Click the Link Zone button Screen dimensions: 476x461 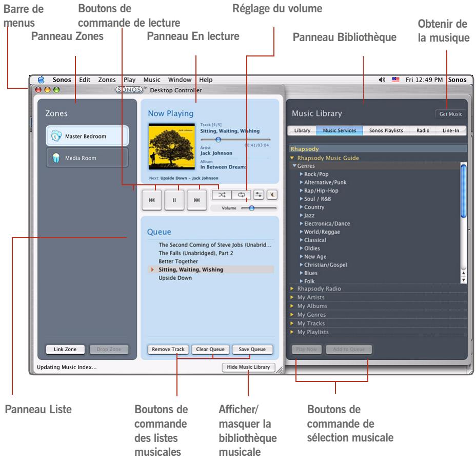point(65,349)
